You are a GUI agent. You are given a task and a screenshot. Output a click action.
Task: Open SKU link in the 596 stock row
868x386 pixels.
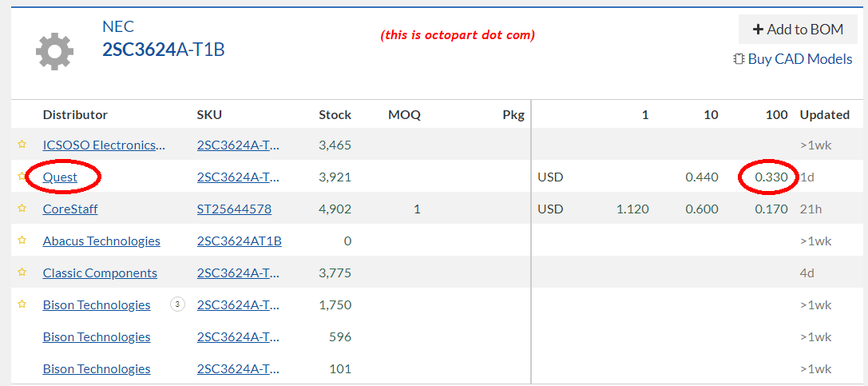(x=238, y=336)
